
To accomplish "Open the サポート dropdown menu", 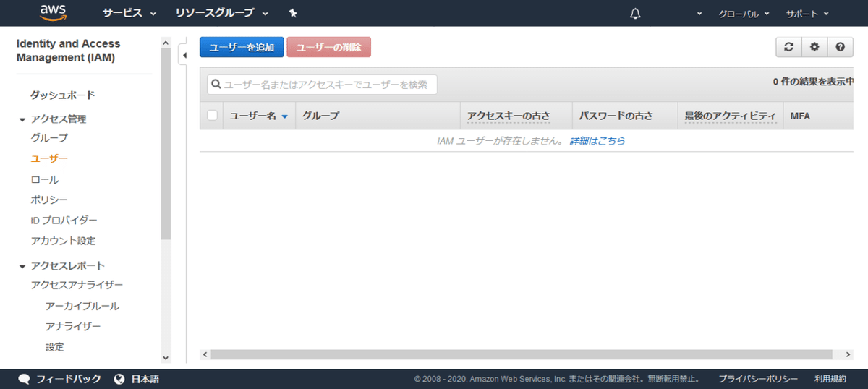I will 807,14.
